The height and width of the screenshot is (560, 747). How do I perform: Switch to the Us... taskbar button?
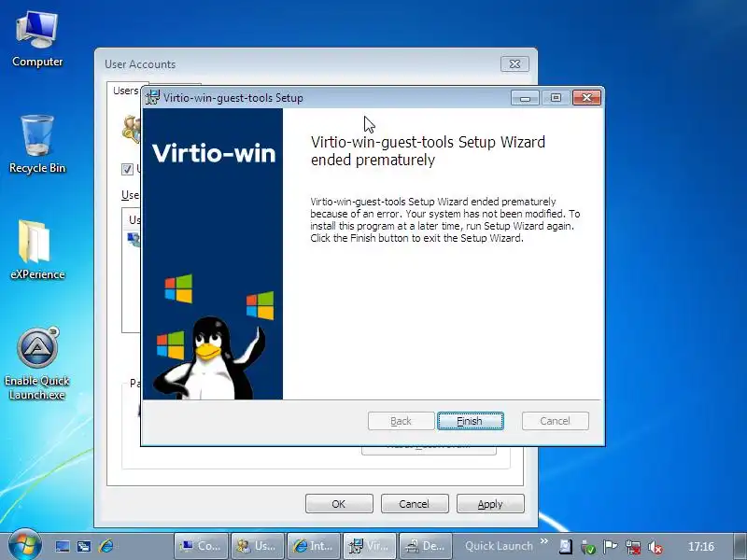click(258, 546)
